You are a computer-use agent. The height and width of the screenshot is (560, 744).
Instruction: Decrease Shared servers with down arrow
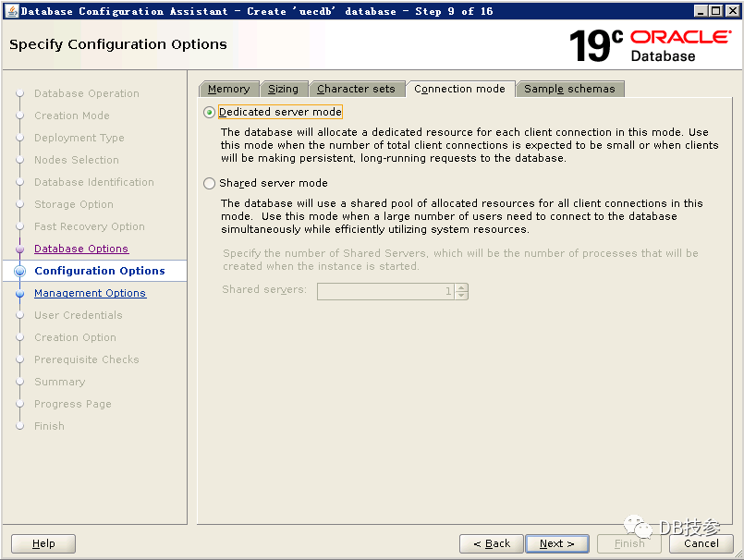[461, 295]
